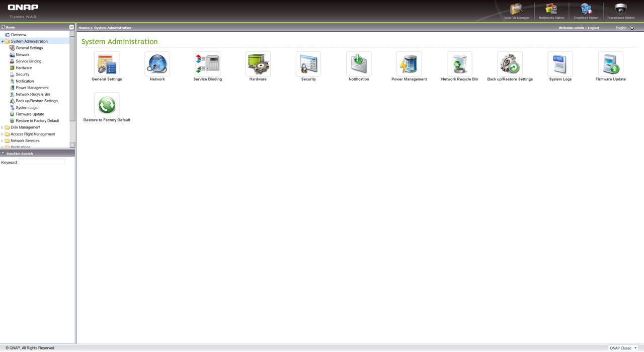
Task: Open the Notification large icon in main panel
Action: pos(359,64)
